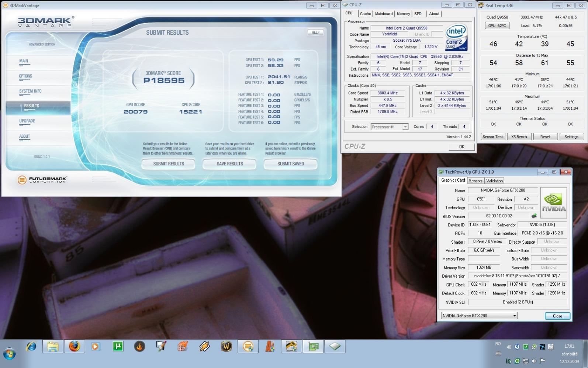Open the green uTorrent taskbar icon

click(118, 346)
